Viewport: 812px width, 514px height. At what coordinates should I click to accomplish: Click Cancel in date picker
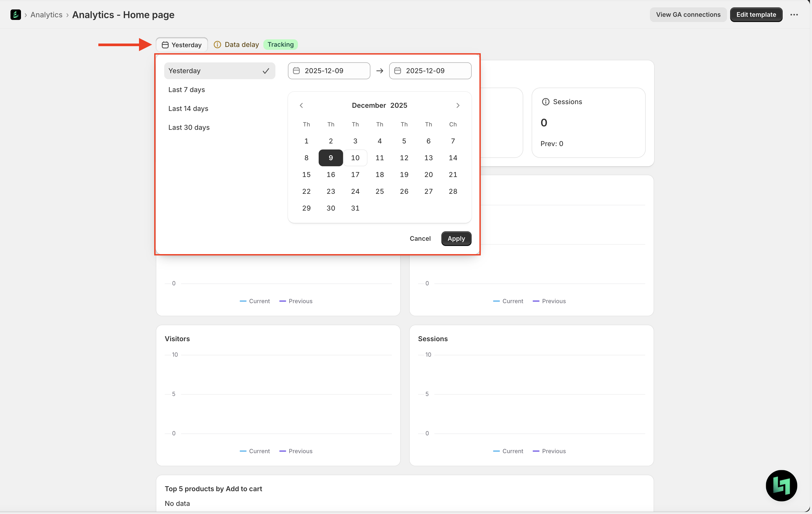point(420,238)
